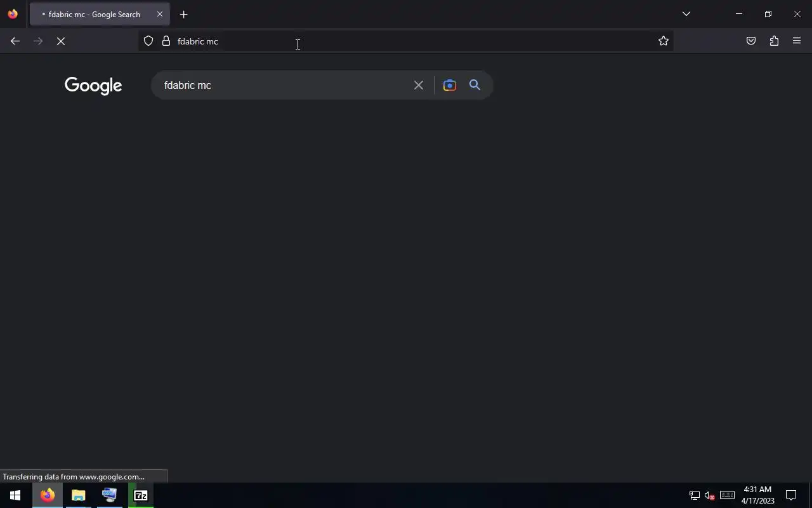Open File Explorer from the taskbar
The height and width of the screenshot is (508, 812).
(x=79, y=495)
